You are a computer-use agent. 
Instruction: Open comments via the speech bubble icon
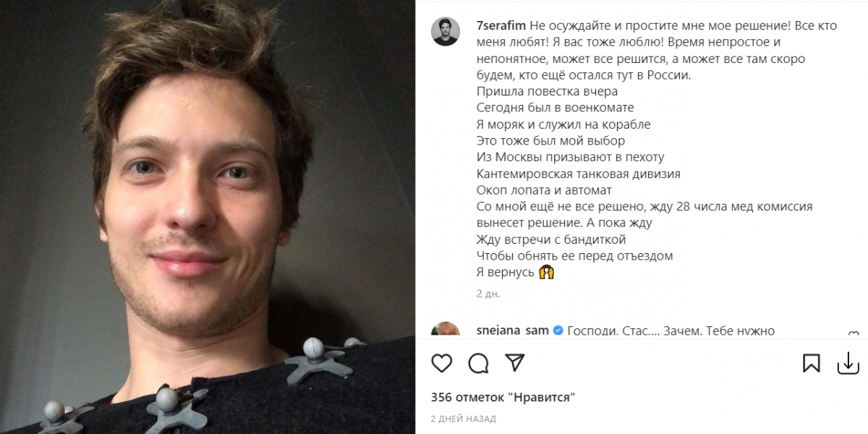click(x=478, y=363)
